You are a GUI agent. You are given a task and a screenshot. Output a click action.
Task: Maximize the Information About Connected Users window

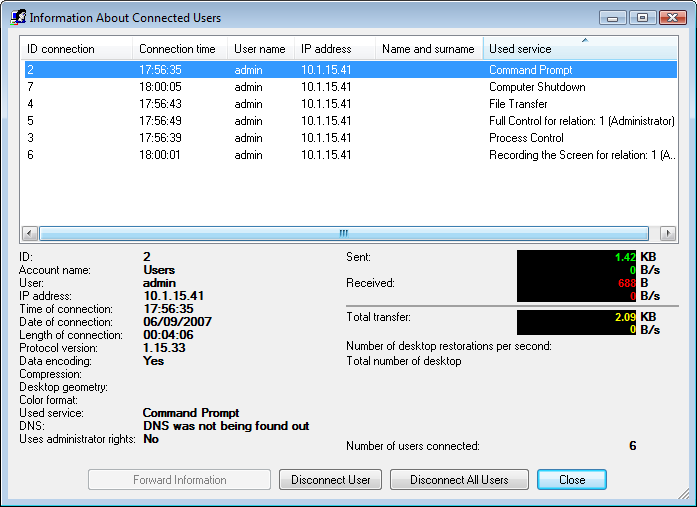point(642,18)
